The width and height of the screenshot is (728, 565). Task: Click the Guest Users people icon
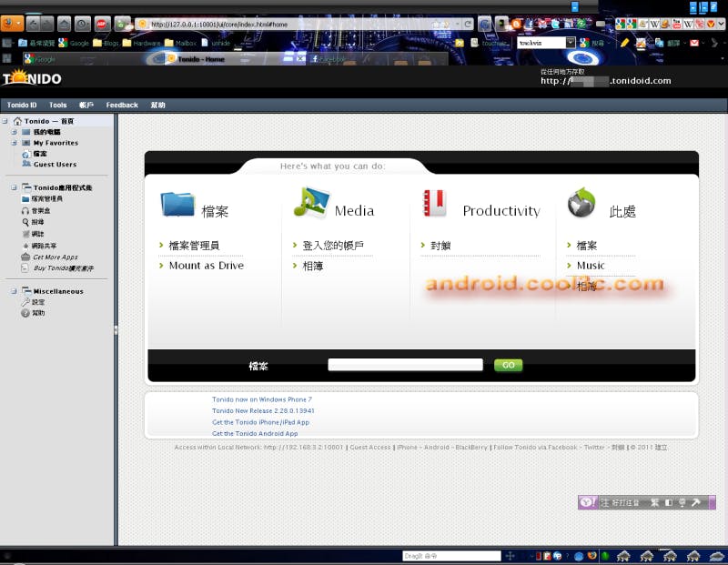click(26, 164)
